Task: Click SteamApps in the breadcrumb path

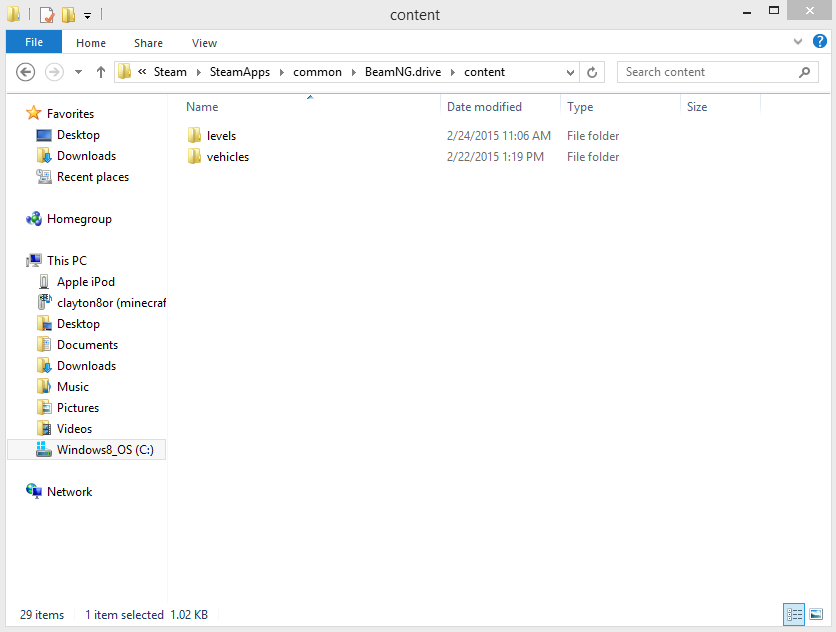Action: [x=239, y=72]
